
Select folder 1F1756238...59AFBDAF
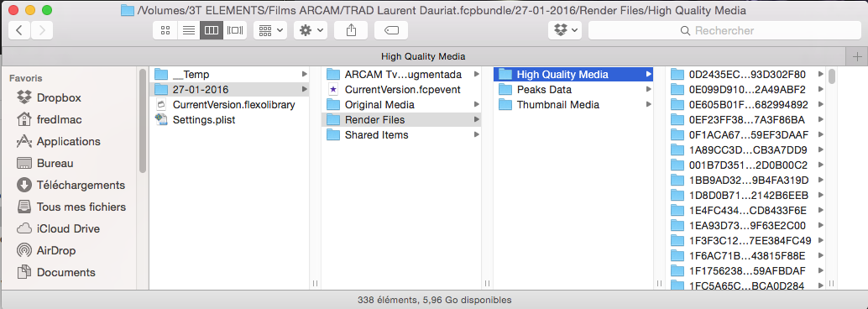tap(745, 270)
